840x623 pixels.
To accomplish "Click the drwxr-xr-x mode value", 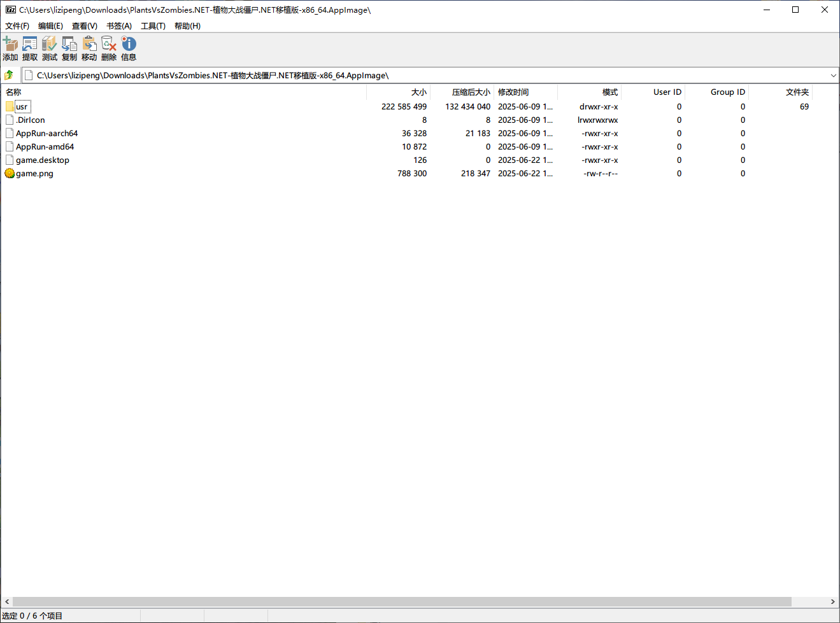I will [599, 106].
